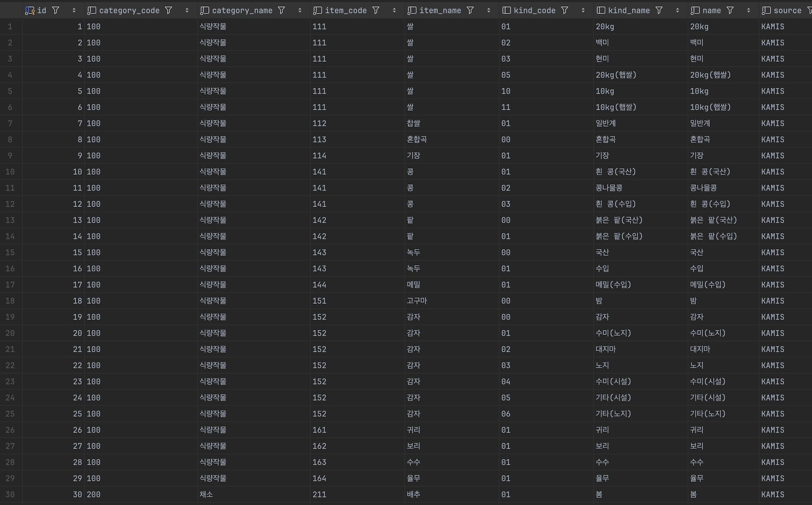The height and width of the screenshot is (505, 812).
Task: Click the 흰 콩(수입) cell in name column
Action: pos(710,204)
